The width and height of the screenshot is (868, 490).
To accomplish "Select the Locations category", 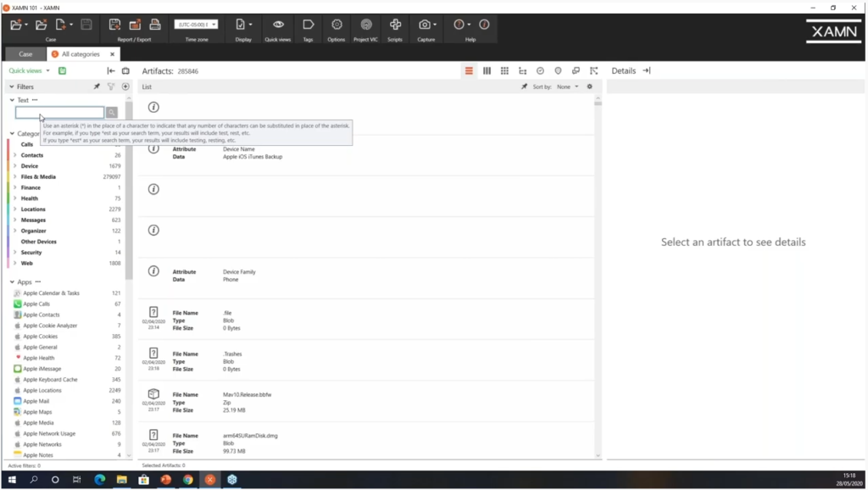I will pos(33,209).
